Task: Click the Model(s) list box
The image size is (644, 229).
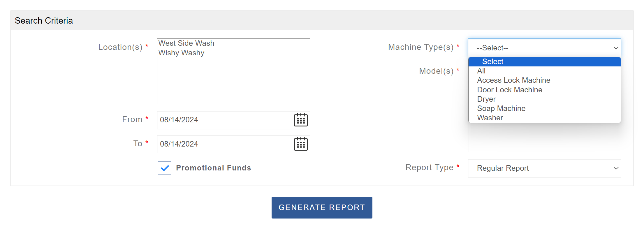Action: tap(544, 140)
